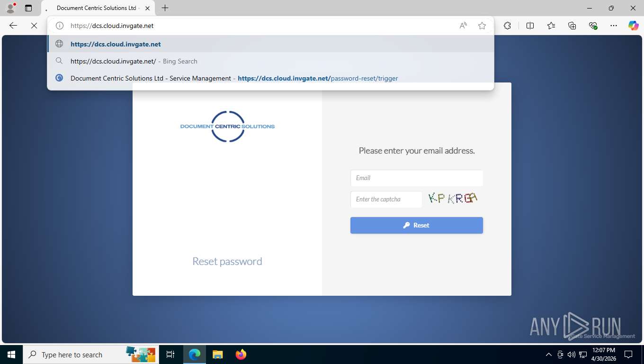Choose the Bing Search suggestion

tap(270, 61)
